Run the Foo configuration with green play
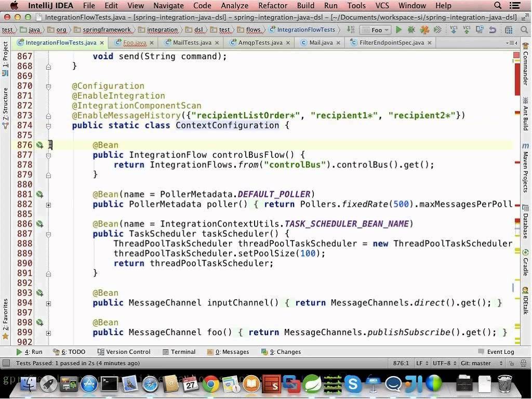 point(398,30)
